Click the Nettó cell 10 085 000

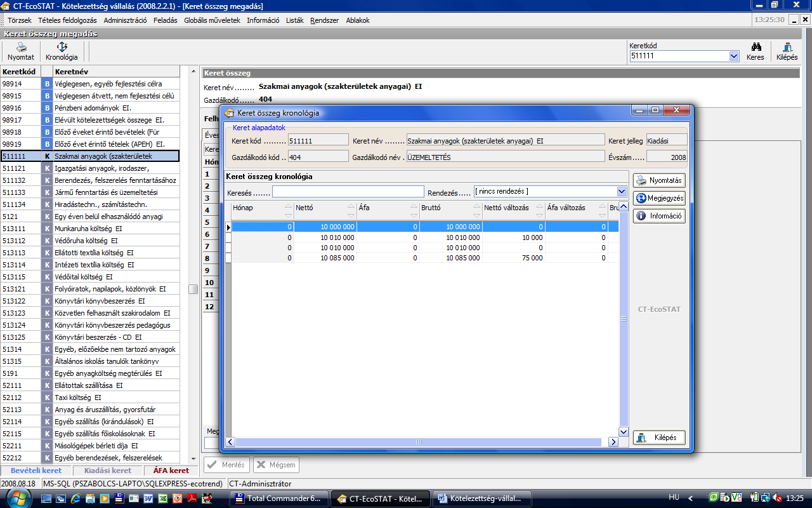325,258
